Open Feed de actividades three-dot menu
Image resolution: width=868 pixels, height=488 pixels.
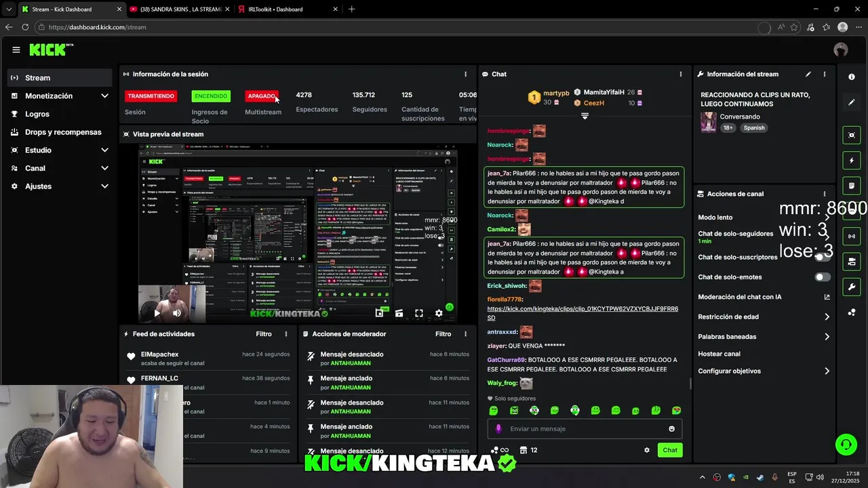pos(286,334)
